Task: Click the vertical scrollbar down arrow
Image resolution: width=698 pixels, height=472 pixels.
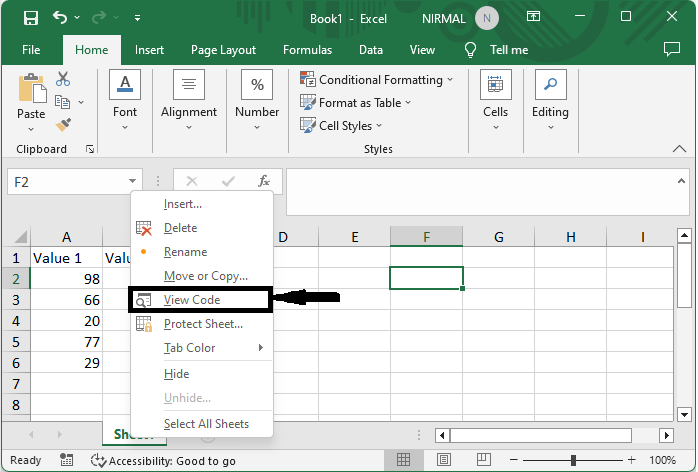Action: [685, 414]
